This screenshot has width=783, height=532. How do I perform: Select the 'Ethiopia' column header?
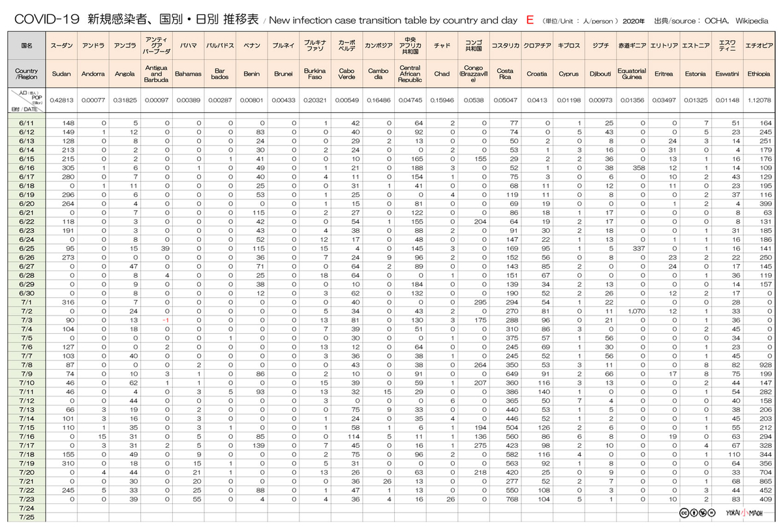click(759, 74)
